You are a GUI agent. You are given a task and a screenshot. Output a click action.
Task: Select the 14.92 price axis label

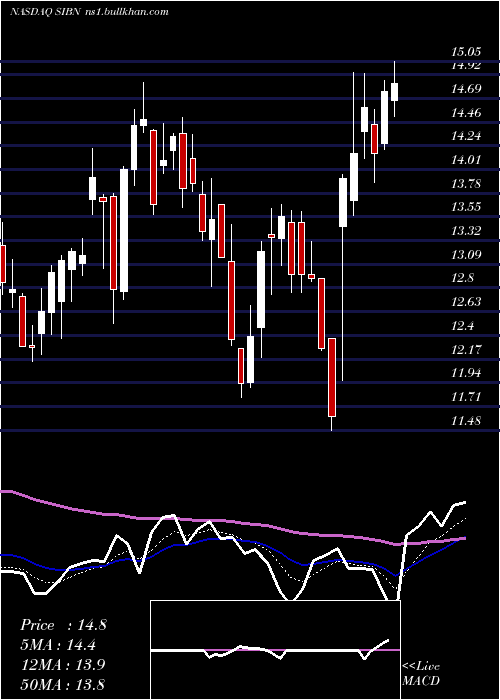tap(466, 66)
